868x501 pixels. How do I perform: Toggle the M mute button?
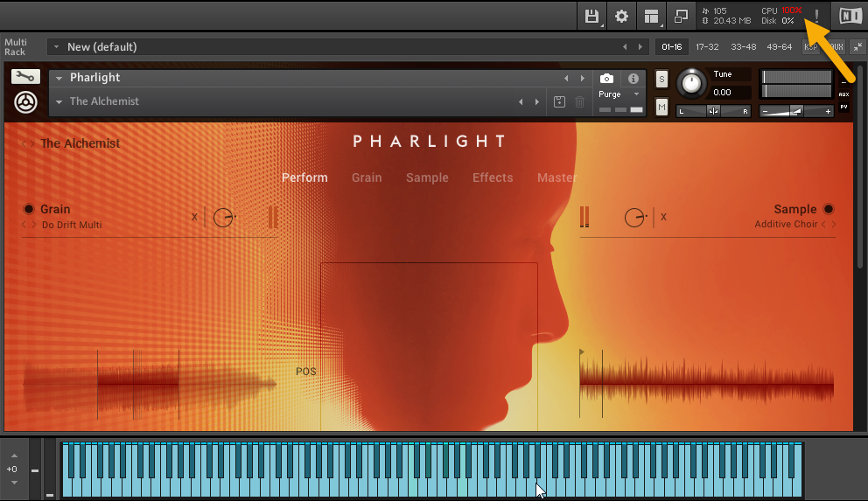[661, 107]
